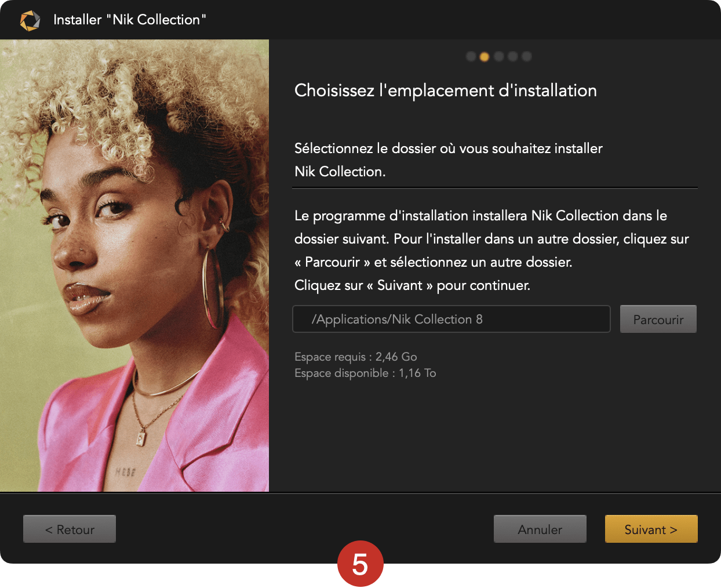This screenshot has width=721, height=588.
Task: Select the fourth step indicator dot
Action: tap(513, 56)
